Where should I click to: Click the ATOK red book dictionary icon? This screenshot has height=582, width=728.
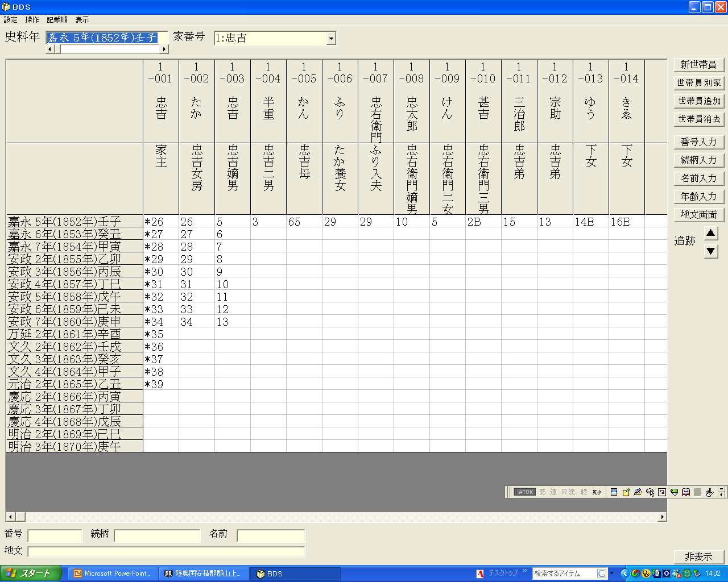click(x=686, y=492)
